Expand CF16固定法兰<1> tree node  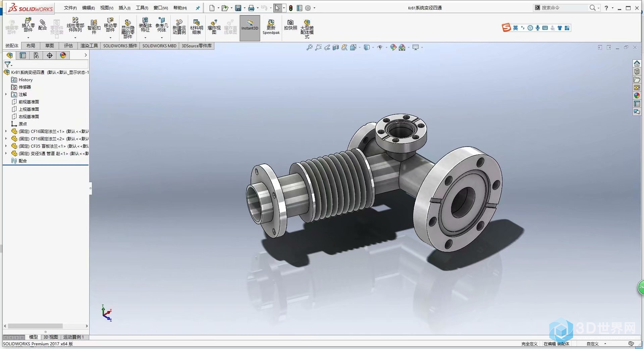click(6, 131)
